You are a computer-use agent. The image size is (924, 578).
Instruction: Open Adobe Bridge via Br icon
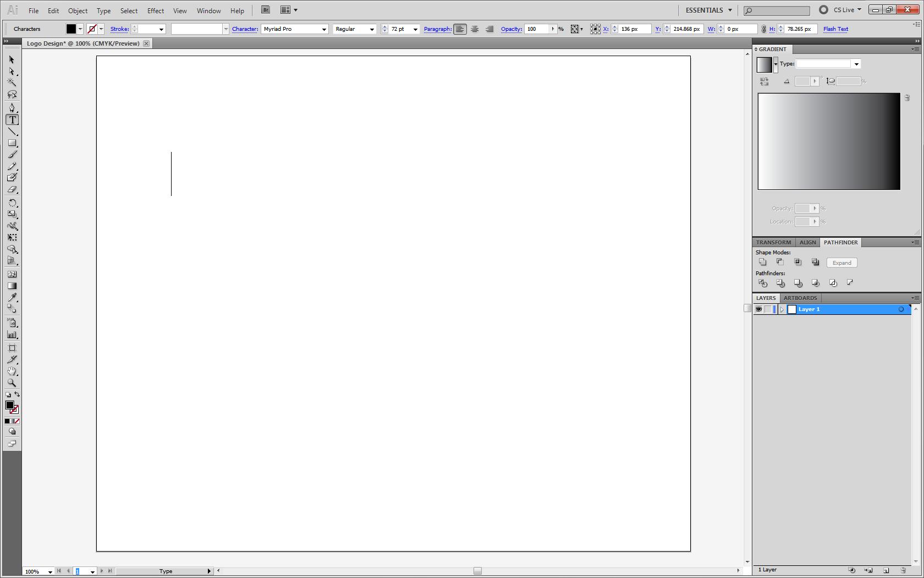pyautogui.click(x=266, y=10)
